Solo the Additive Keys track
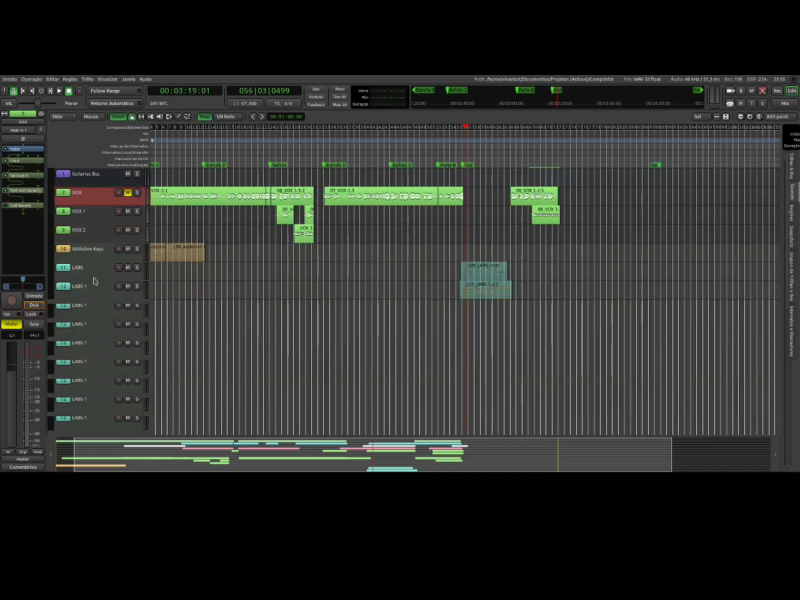800x600 pixels. coord(137,249)
